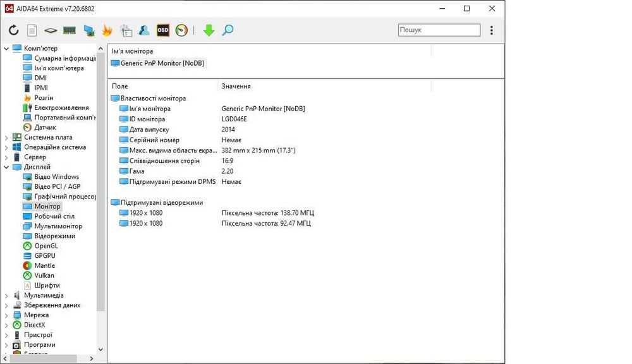Click tree horizontal scrollbar right arrow

[92, 358]
